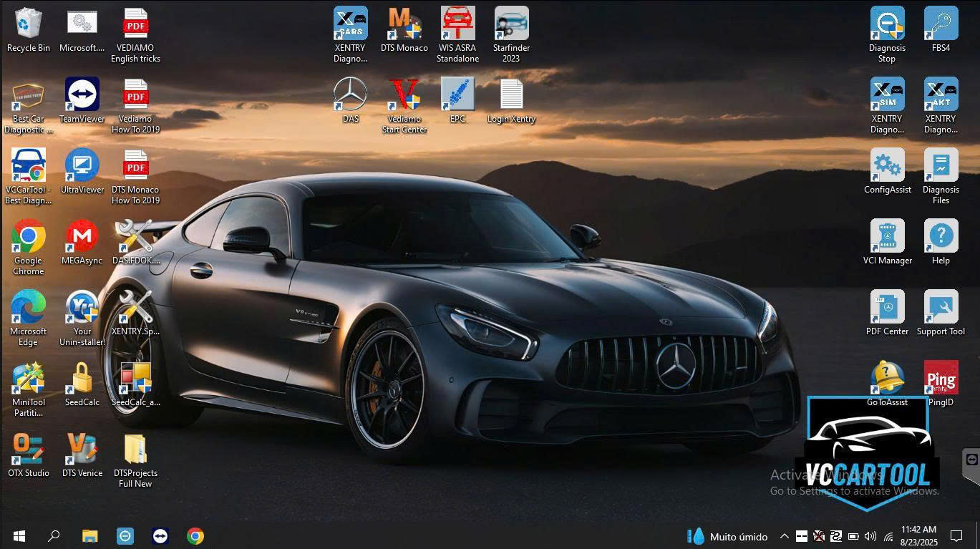Viewport: 980px width, 549px height.
Task: Open the EPC desktop shortcut
Action: (x=457, y=94)
